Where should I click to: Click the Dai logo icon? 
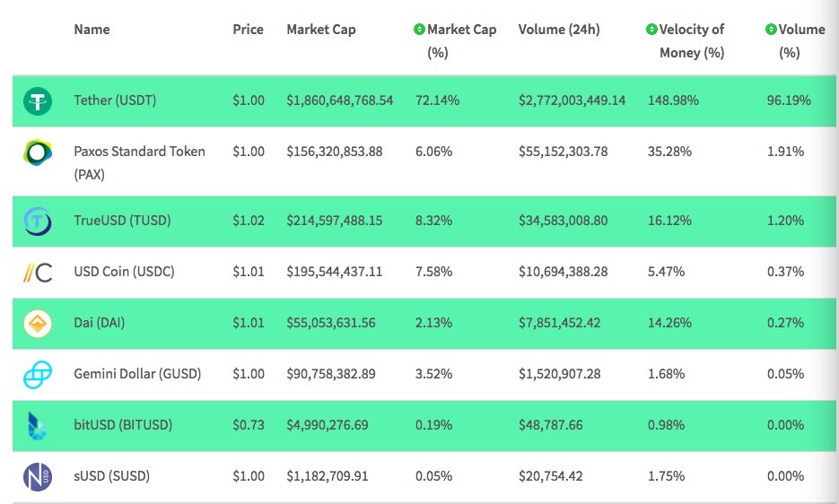pos(38,324)
